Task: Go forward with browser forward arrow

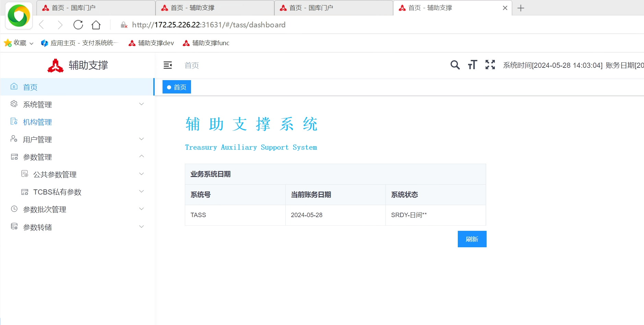Action: (60, 25)
